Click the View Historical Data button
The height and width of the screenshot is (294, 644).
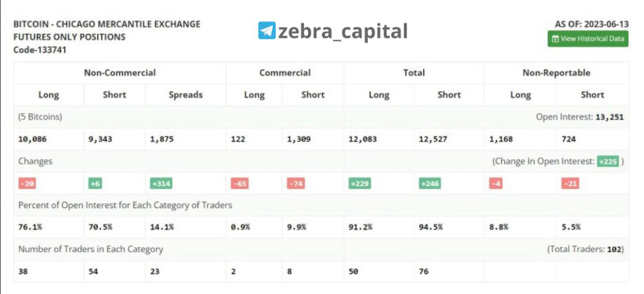[588, 39]
